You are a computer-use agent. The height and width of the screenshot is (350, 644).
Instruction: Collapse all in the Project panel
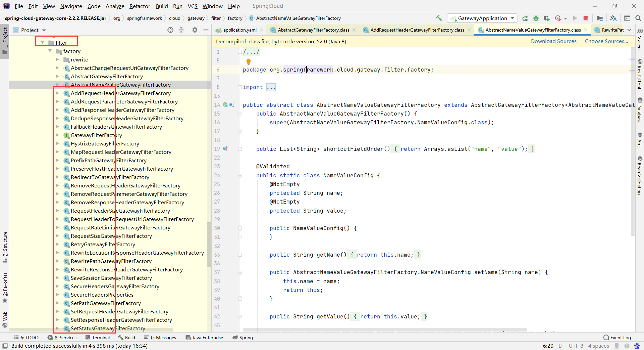click(x=181, y=30)
